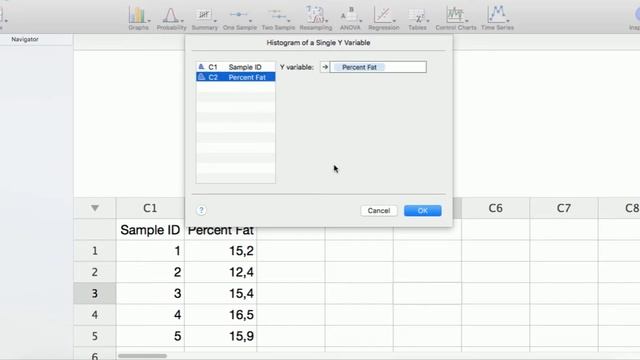Open the One Sample toolbar icon
The width and height of the screenshot is (640, 360).
point(240,18)
